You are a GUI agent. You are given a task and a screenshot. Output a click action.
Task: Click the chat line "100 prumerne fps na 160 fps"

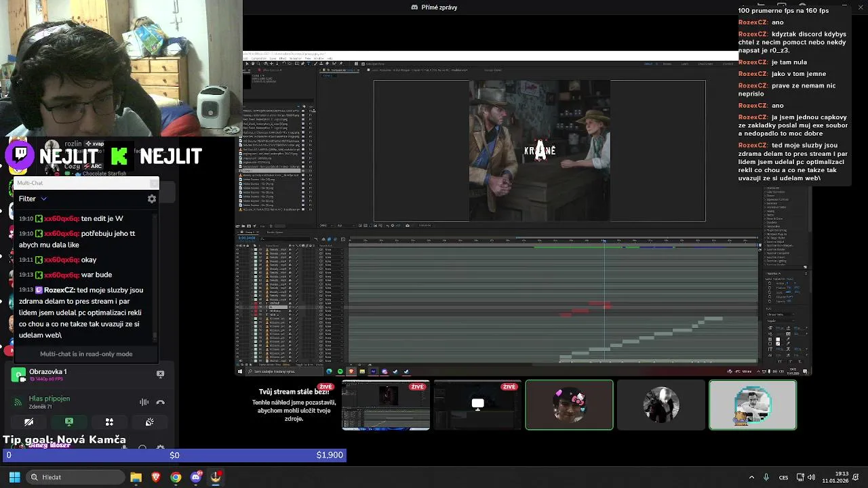(x=783, y=11)
